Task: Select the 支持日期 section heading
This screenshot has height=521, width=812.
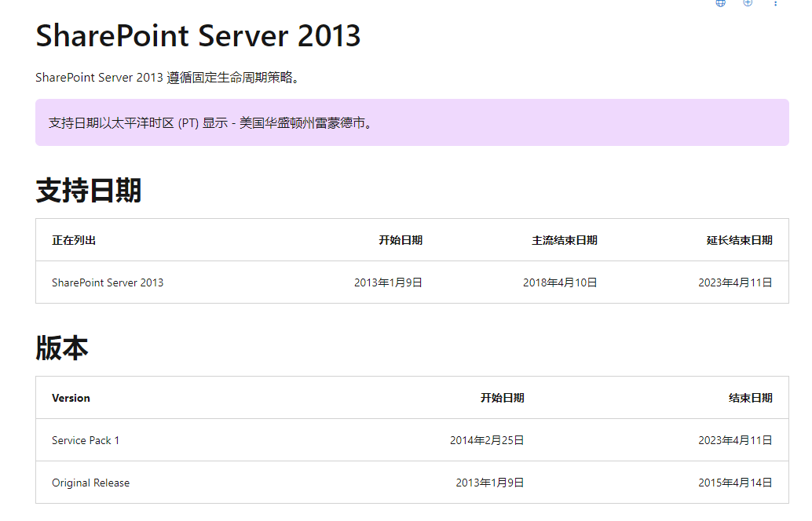Action: click(x=89, y=191)
